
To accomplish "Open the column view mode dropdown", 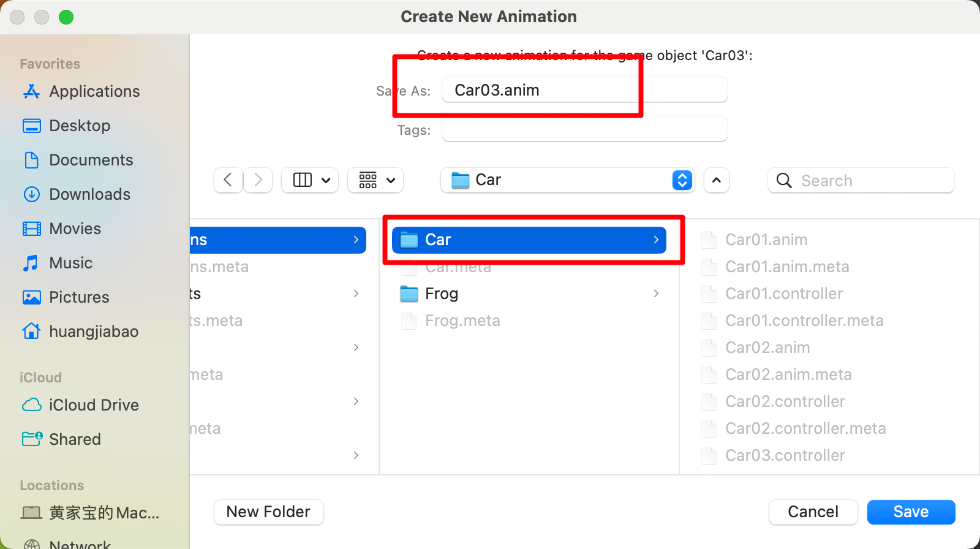I will click(x=310, y=180).
